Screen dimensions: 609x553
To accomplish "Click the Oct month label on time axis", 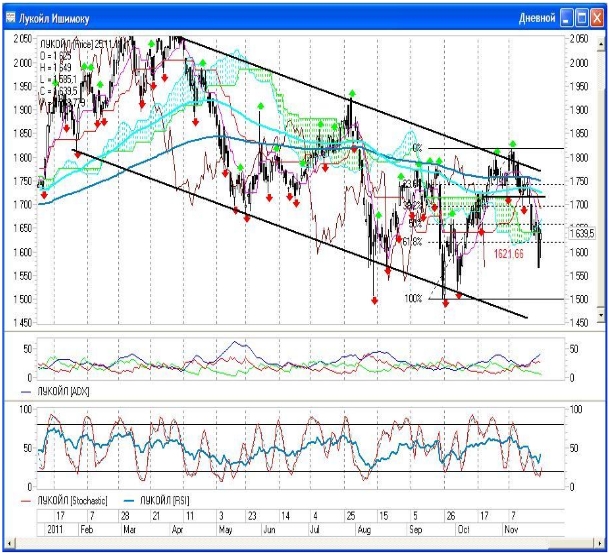I will [x=464, y=530].
